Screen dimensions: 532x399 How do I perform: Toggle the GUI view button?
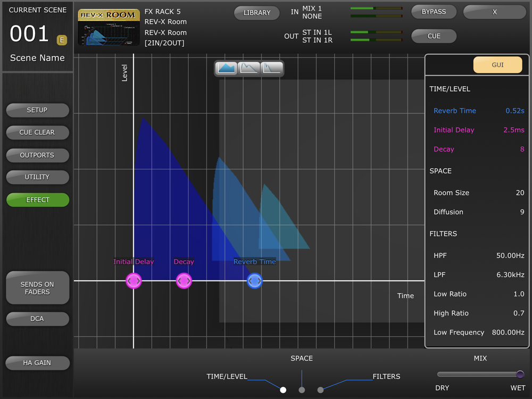(497, 65)
